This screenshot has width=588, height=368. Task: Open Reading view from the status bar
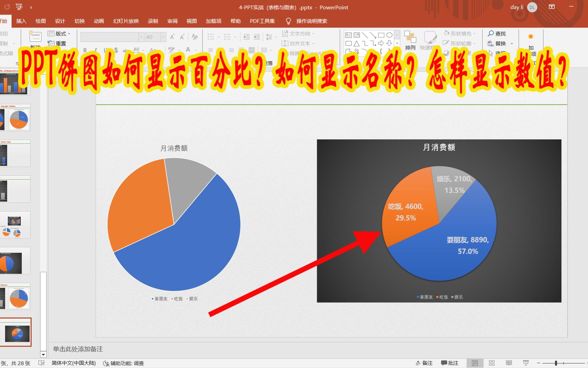click(509, 362)
